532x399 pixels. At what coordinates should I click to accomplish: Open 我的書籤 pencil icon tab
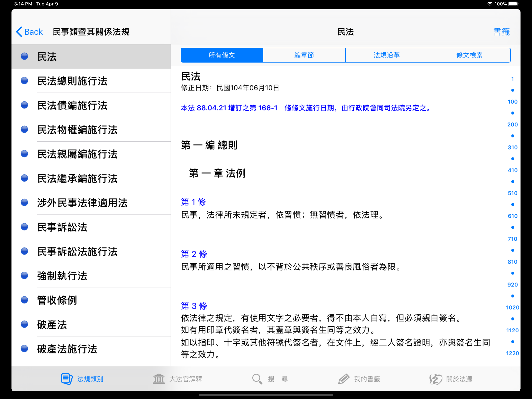(344, 379)
